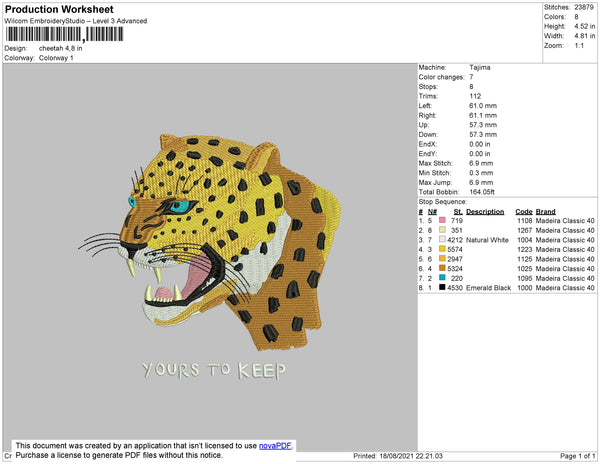Click the Min Stitch value '0.3 mm'

tap(481, 173)
